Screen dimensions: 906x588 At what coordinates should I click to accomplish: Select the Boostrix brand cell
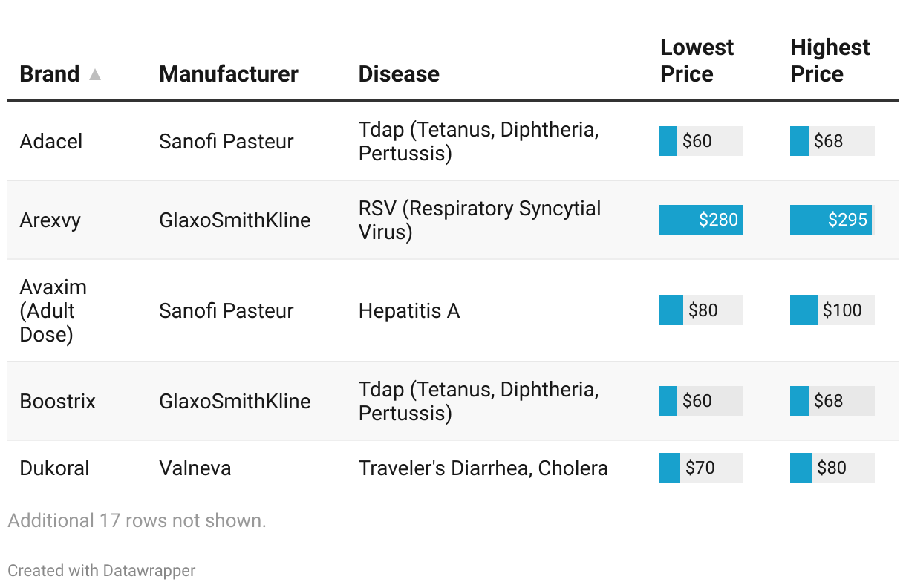point(57,401)
